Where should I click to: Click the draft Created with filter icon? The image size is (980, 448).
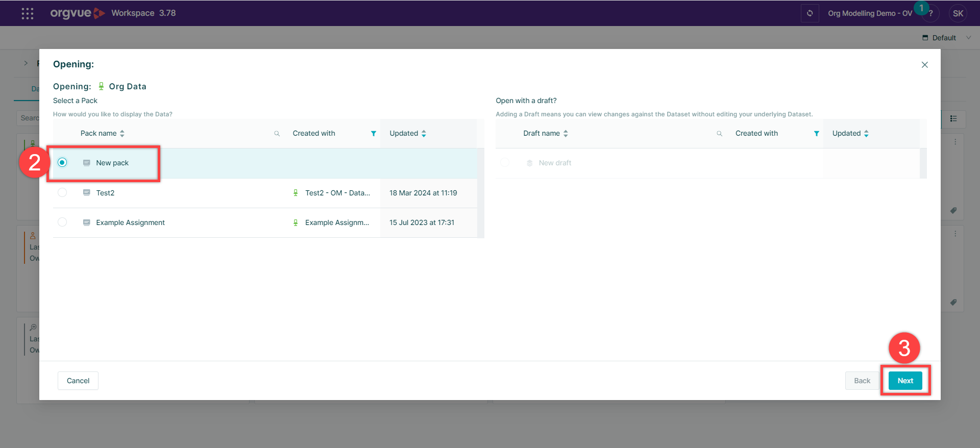[x=817, y=134]
